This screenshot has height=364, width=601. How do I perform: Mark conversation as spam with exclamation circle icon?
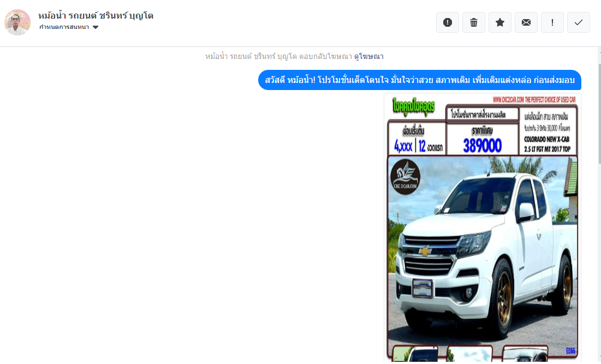coord(447,22)
